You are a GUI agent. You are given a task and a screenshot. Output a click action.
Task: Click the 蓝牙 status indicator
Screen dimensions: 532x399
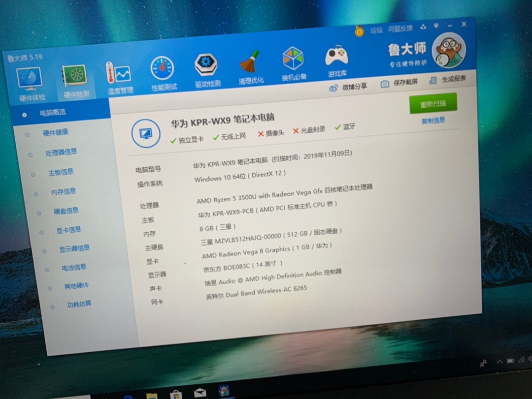coord(345,127)
